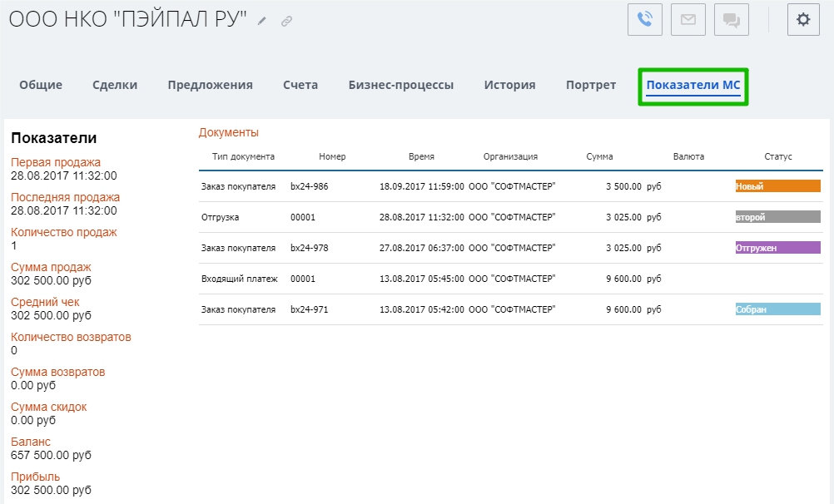
Task: Click the blue Собран status badge
Action: point(777,309)
